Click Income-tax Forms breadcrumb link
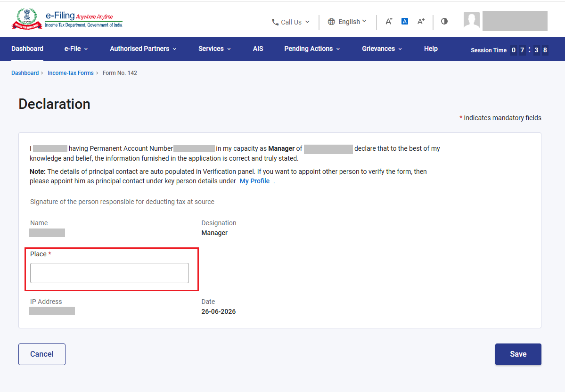Image resolution: width=565 pixels, height=392 pixels. (x=71, y=73)
